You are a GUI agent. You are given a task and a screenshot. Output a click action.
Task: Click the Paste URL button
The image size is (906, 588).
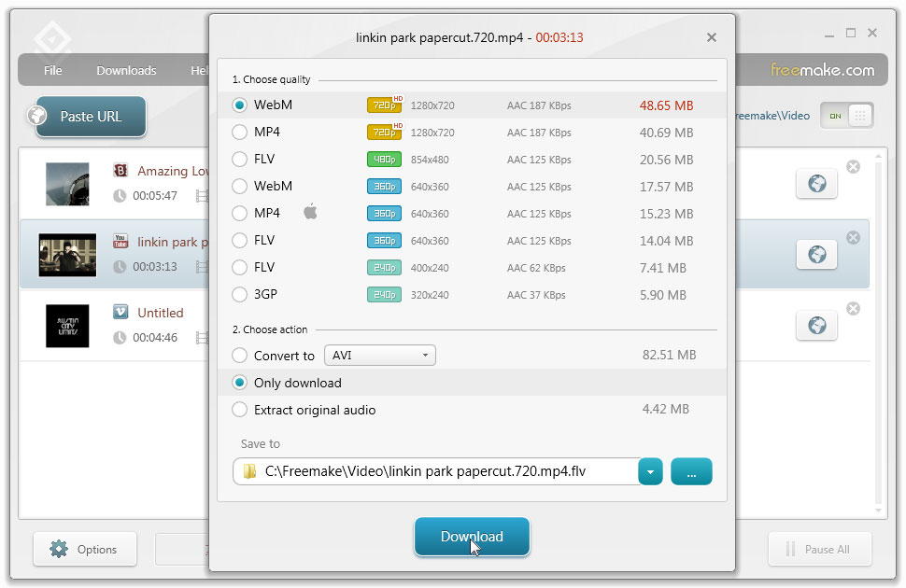click(91, 117)
